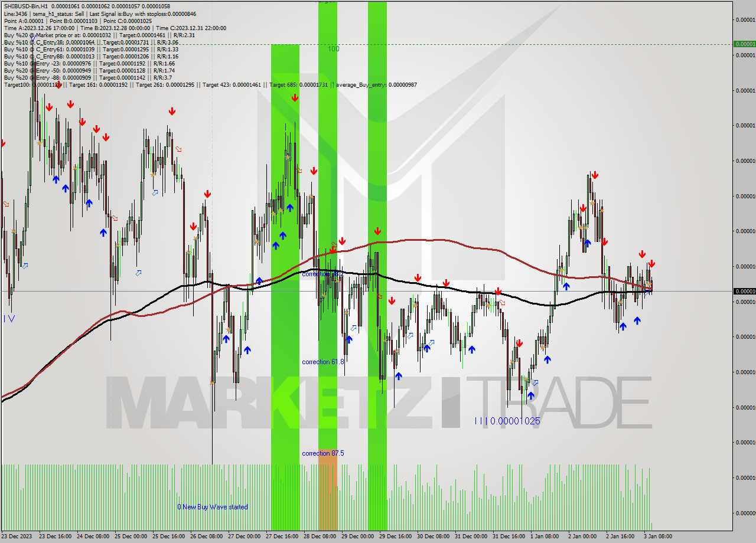Click the 'Entry -88' buy line

click(88, 77)
